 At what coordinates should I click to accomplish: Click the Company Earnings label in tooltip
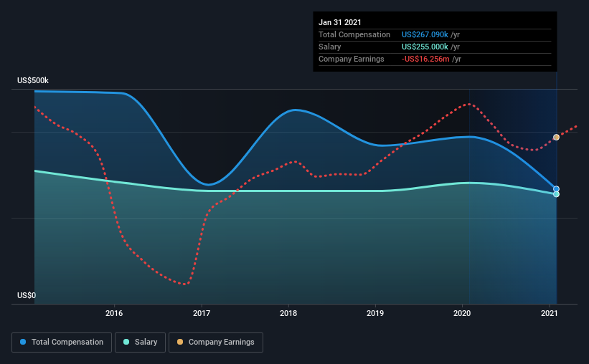tap(352, 59)
